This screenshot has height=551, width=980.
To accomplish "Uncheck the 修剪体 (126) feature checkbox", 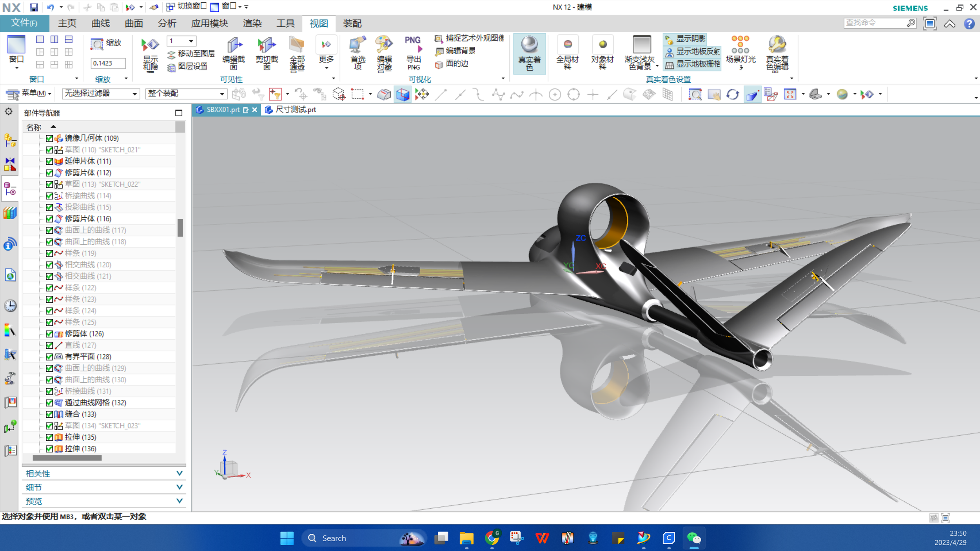I will pos(49,334).
